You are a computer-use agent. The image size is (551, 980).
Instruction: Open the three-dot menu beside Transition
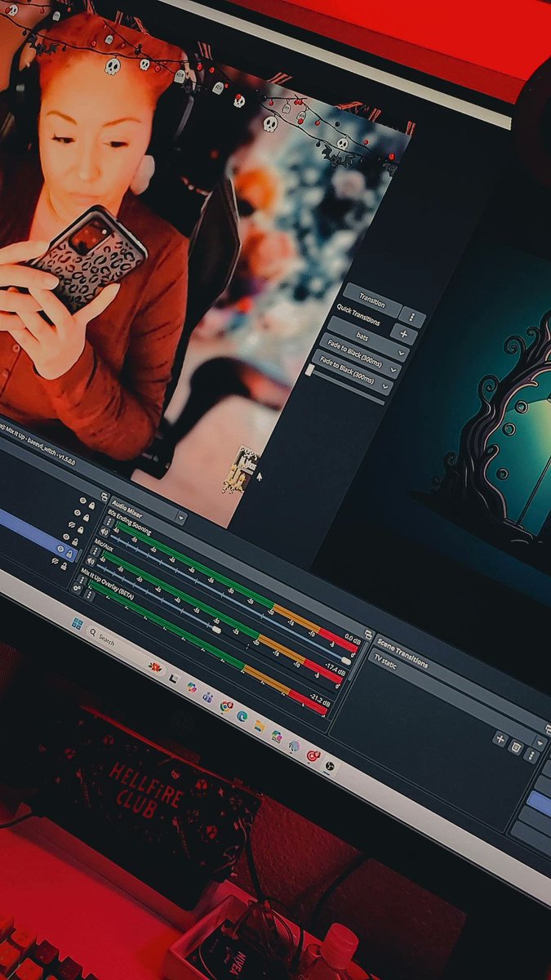coord(414,318)
